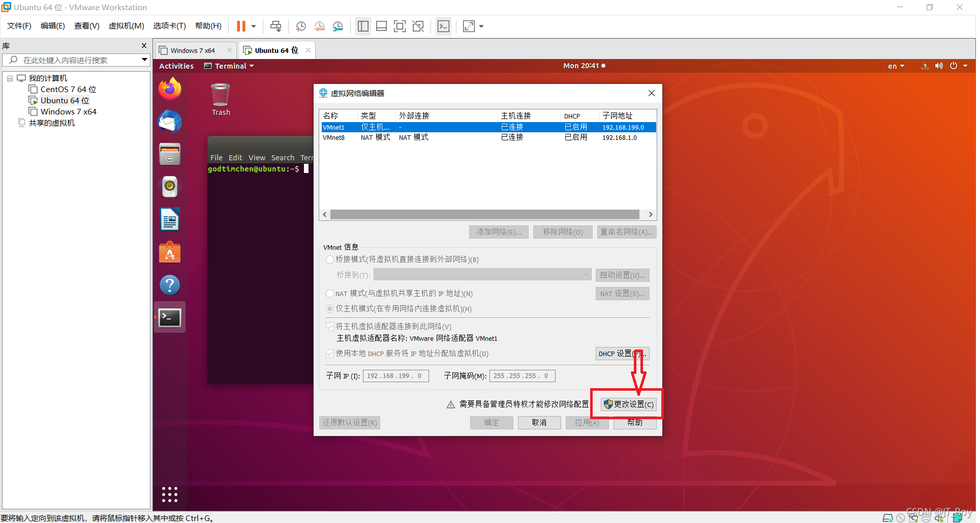This screenshot has height=523, width=980.
Task: Expand the stretch display dropdown arrow
Action: tap(481, 26)
